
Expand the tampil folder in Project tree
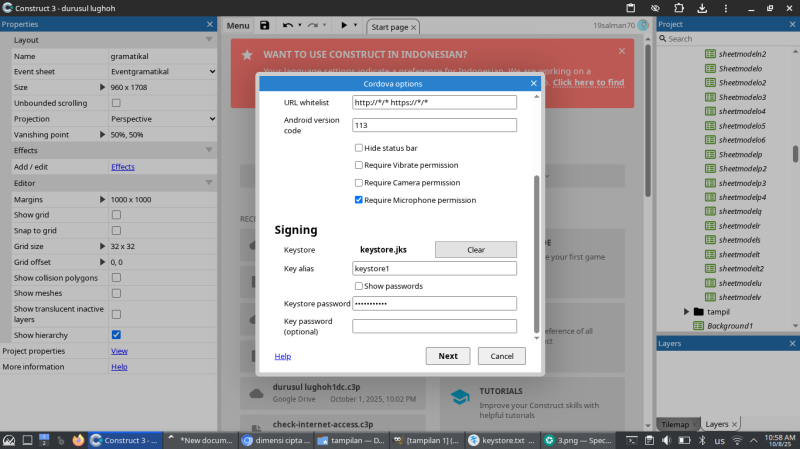tap(686, 312)
